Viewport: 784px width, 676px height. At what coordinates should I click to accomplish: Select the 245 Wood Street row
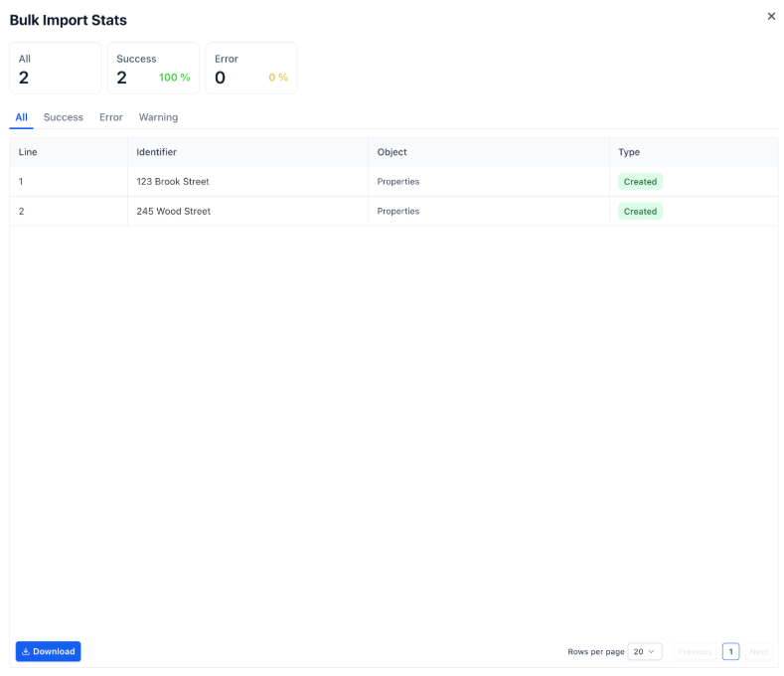(174, 211)
